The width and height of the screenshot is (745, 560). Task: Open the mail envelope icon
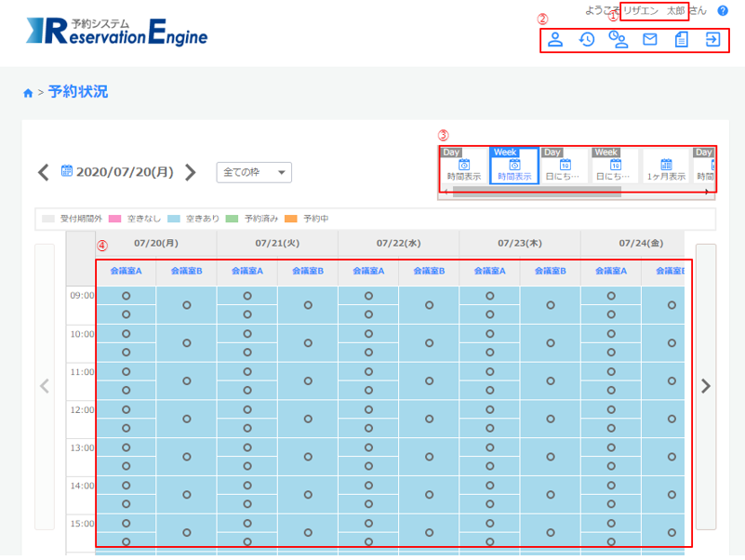click(650, 39)
